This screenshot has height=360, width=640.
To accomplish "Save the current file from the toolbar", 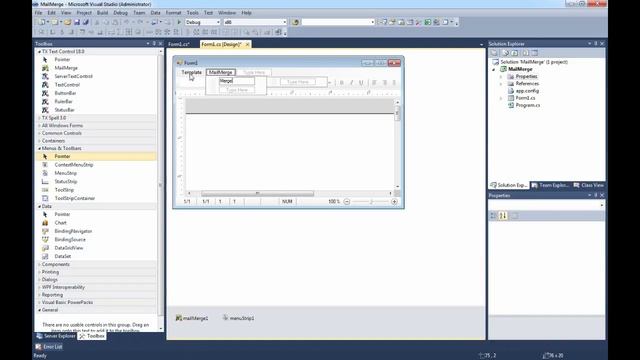I will tap(77, 22).
